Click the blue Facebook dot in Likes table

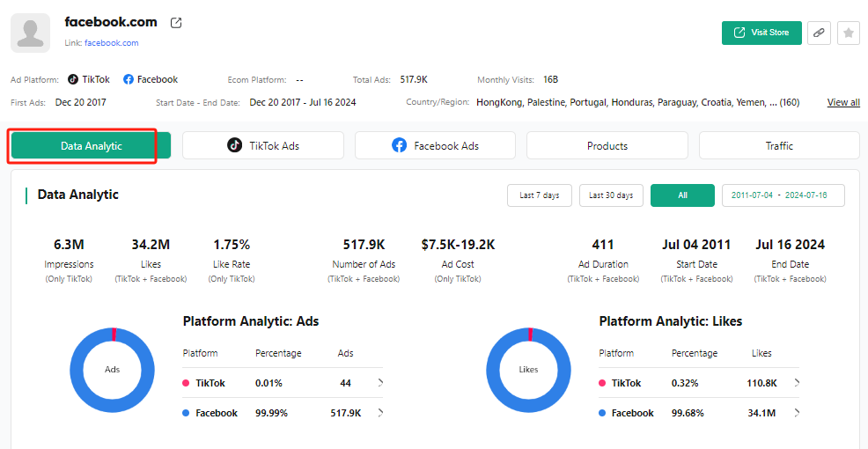click(x=602, y=413)
